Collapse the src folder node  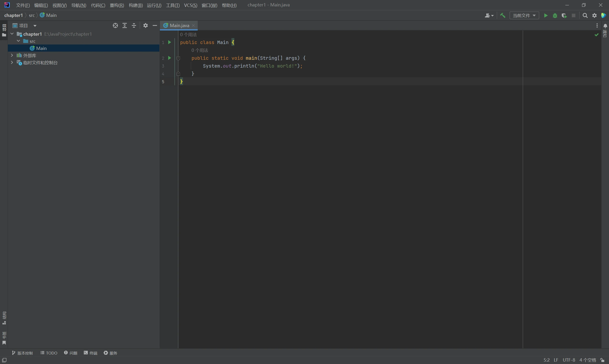(x=18, y=41)
